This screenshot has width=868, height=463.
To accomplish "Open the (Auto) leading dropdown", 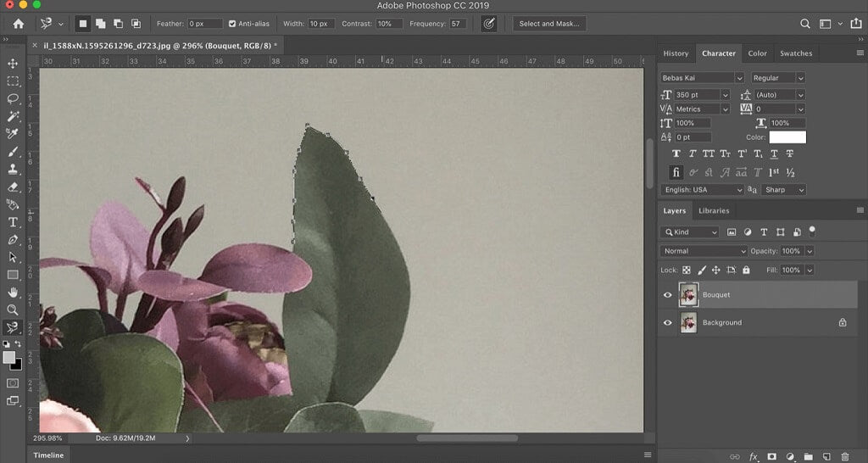I will (800, 95).
